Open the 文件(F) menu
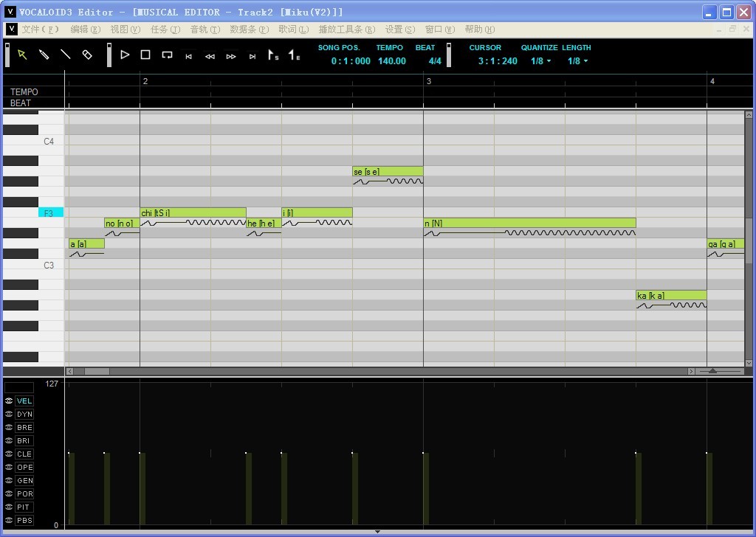Image resolution: width=756 pixels, height=537 pixels. [41, 30]
